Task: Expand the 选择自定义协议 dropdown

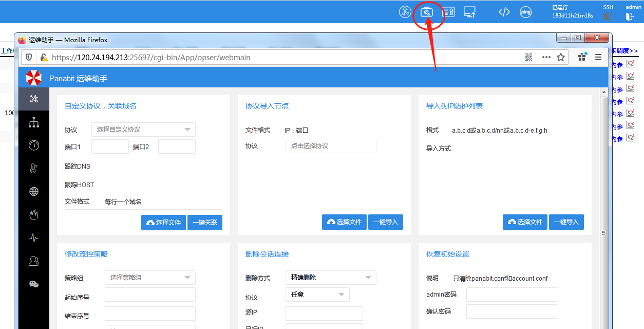Action: click(x=143, y=130)
